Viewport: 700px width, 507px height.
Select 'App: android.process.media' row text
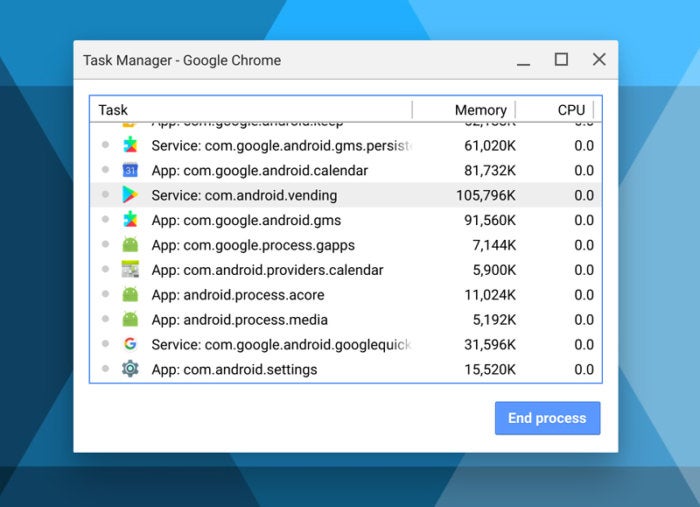[240, 320]
